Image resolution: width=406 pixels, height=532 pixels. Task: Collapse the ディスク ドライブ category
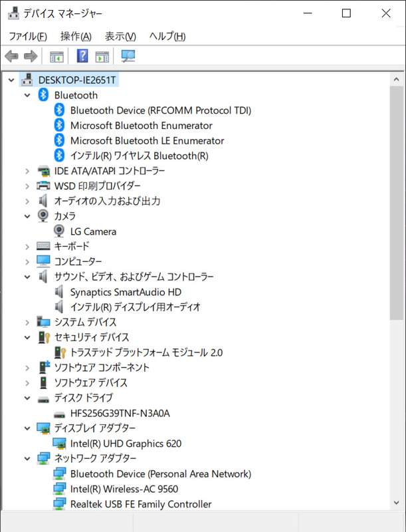(x=27, y=398)
